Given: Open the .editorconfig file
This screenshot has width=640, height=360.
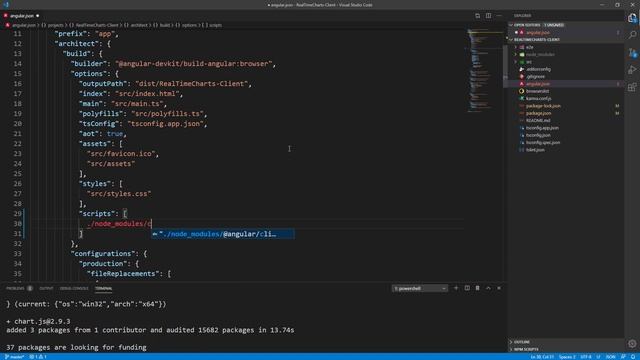Looking at the screenshot, I should pos(538,69).
